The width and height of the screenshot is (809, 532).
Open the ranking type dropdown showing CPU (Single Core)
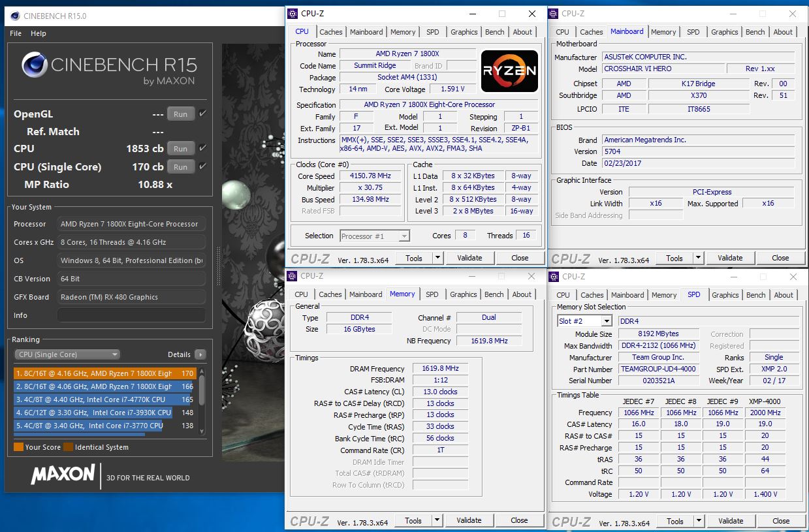tap(67, 354)
